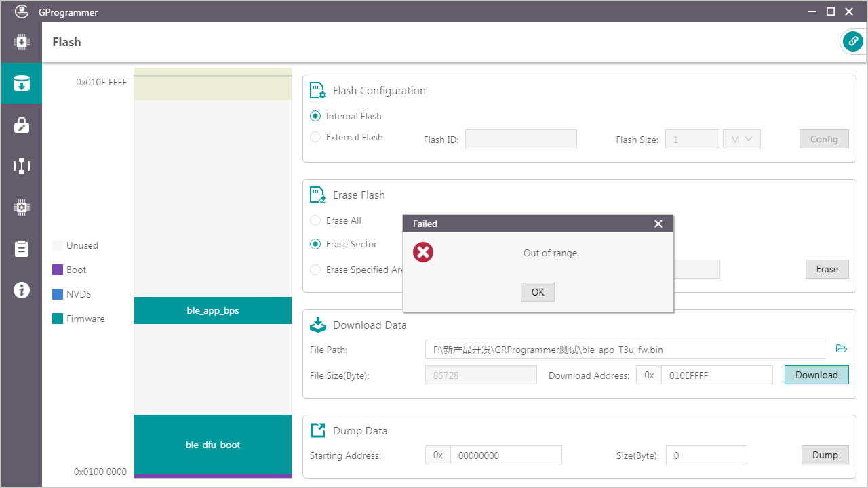Expand the flash size unit M dropdown
The height and width of the screenshot is (488, 868).
point(741,139)
